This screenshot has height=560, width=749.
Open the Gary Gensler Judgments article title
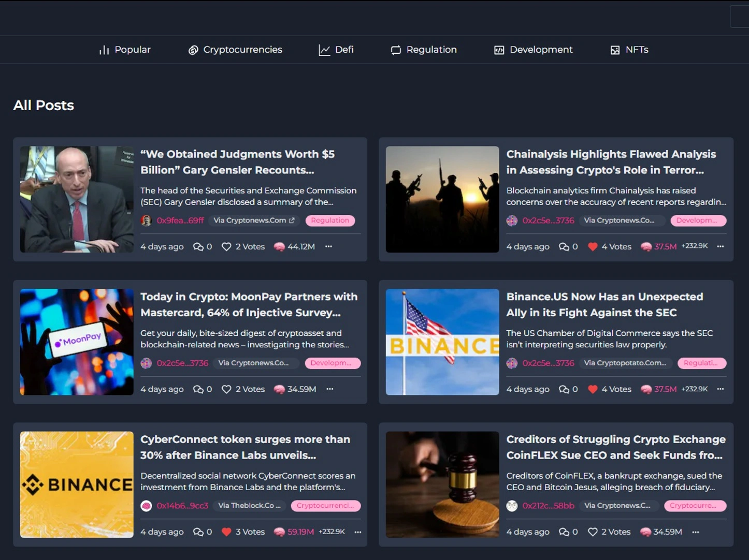pyautogui.click(x=238, y=162)
